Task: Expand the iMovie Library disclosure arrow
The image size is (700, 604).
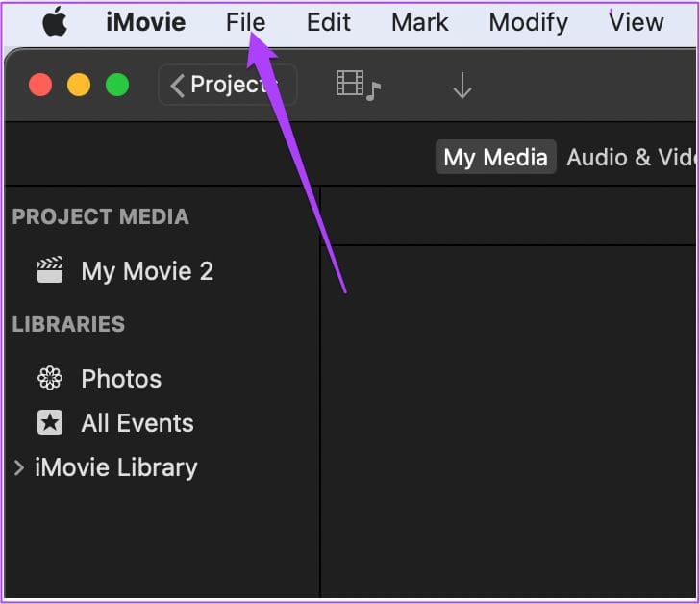Action: (x=19, y=467)
